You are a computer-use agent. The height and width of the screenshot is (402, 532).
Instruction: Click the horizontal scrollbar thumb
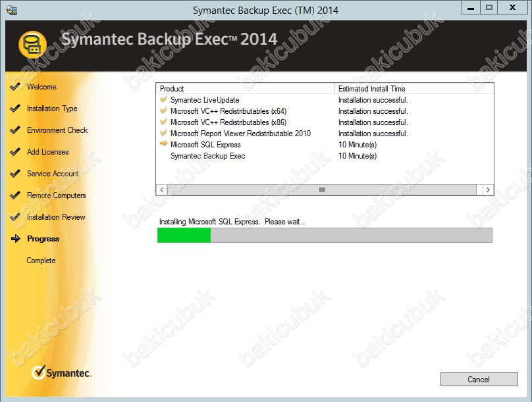click(x=322, y=189)
